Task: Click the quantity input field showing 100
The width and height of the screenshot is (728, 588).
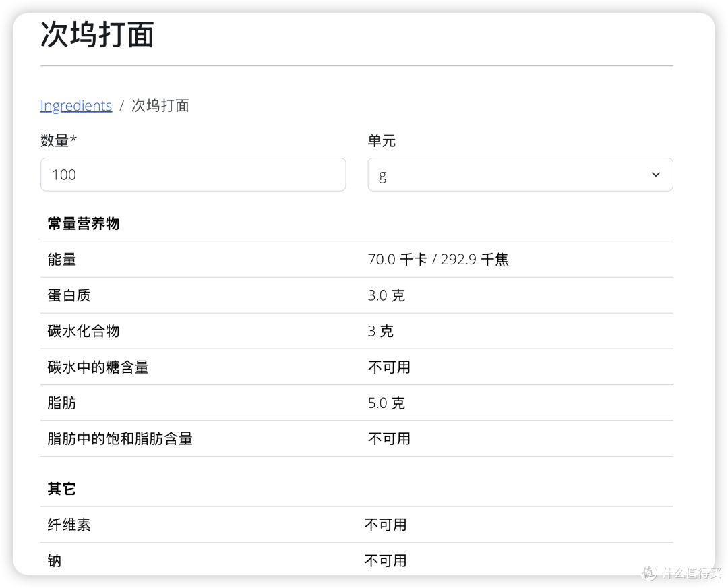Action: pos(193,175)
